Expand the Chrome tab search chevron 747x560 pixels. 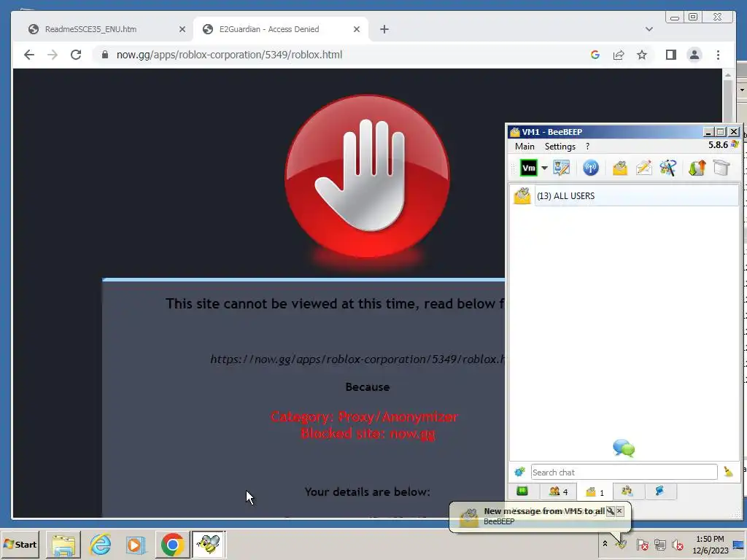pos(649,29)
